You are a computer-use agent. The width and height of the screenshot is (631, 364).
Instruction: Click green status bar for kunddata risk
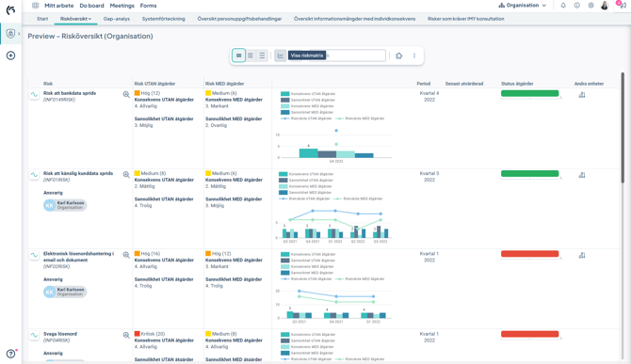[x=529, y=174]
